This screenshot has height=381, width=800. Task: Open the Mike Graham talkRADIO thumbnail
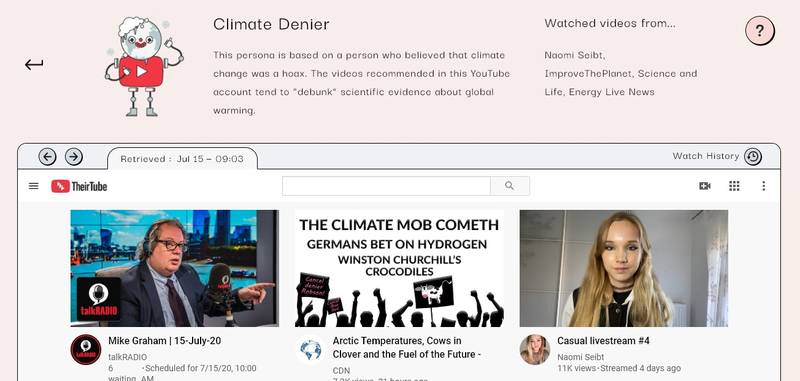[x=174, y=268]
